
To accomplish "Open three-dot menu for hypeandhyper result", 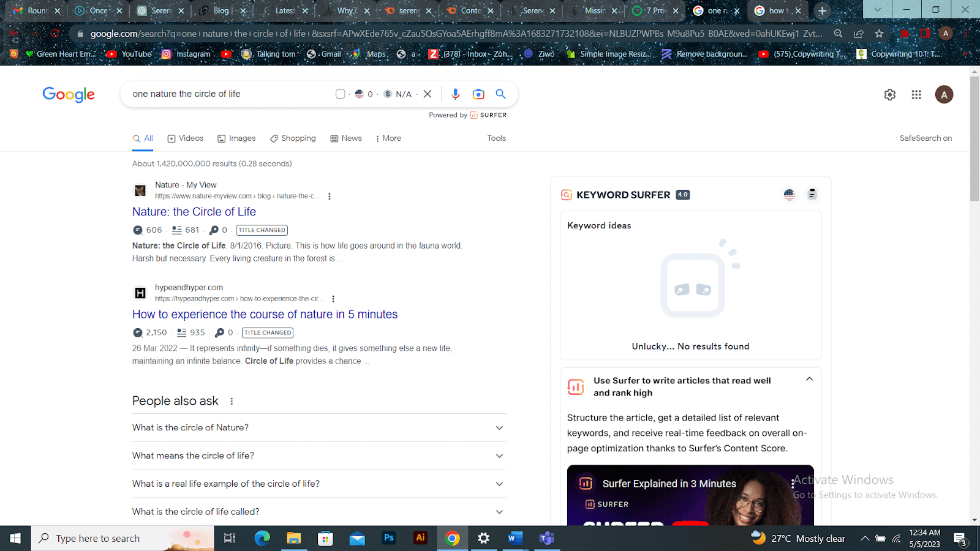I will (x=333, y=299).
